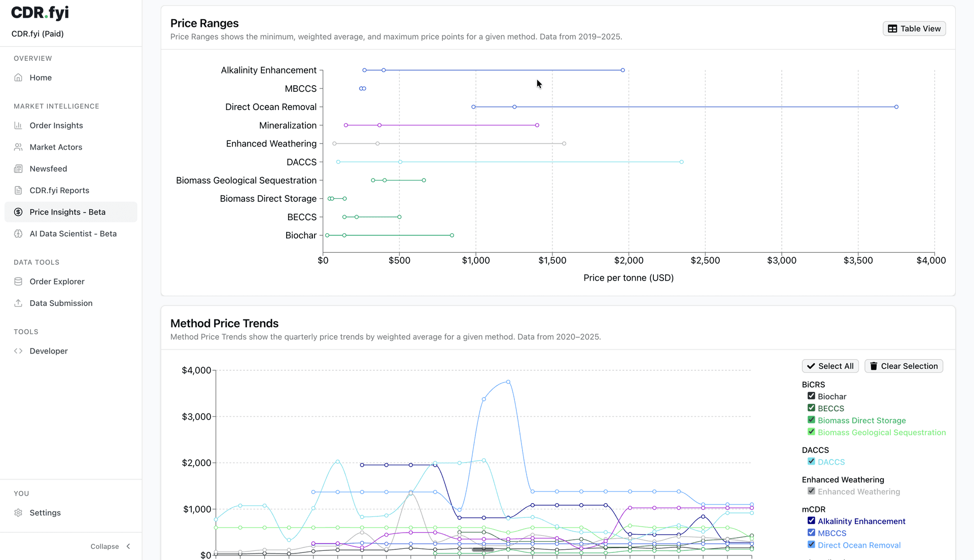
Task: Click the Home house icon
Action: click(18, 78)
